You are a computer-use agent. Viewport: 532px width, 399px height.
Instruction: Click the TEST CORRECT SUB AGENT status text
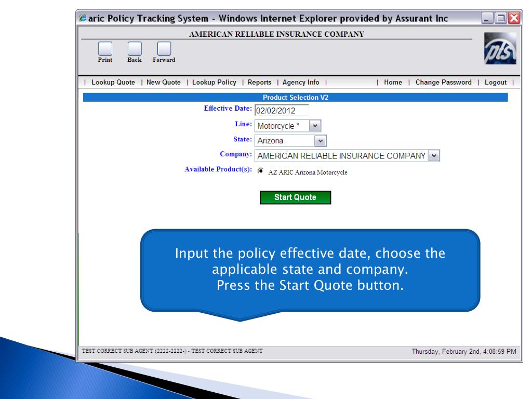(x=172, y=351)
